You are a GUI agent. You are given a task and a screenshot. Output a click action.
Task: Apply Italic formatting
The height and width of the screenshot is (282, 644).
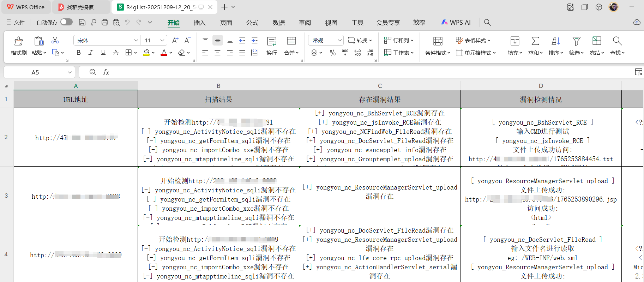pyautogui.click(x=91, y=53)
